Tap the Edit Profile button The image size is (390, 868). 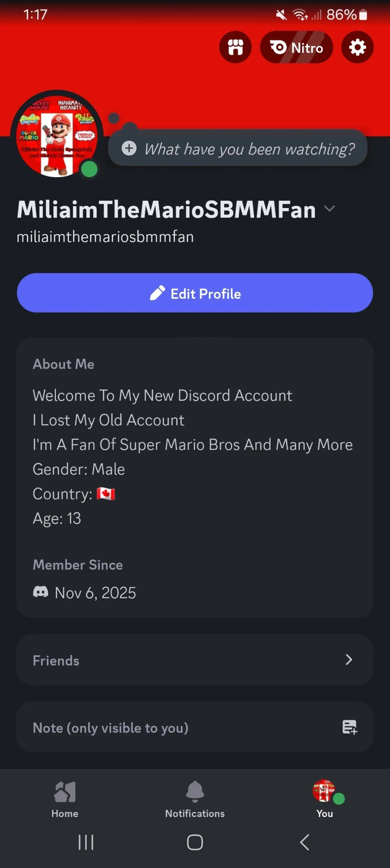(195, 293)
